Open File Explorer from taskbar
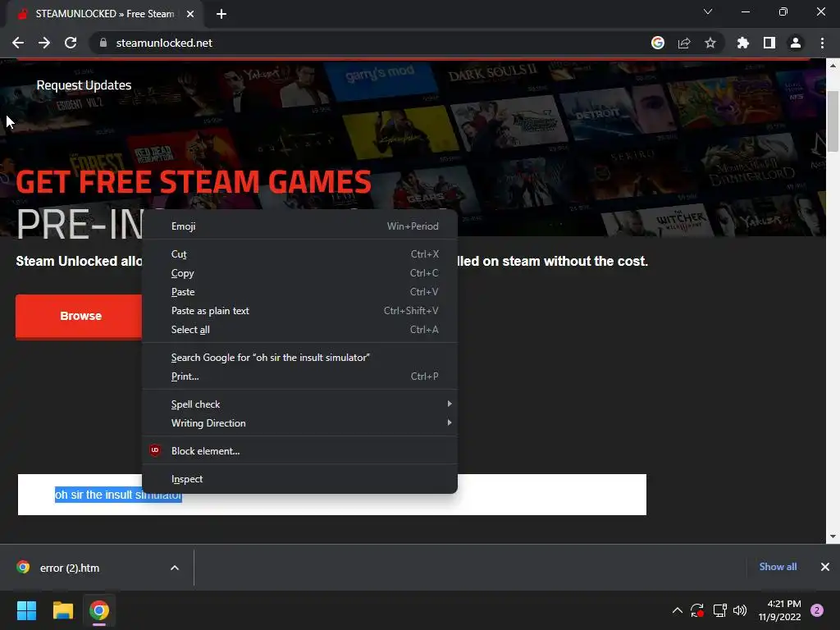 click(x=62, y=610)
